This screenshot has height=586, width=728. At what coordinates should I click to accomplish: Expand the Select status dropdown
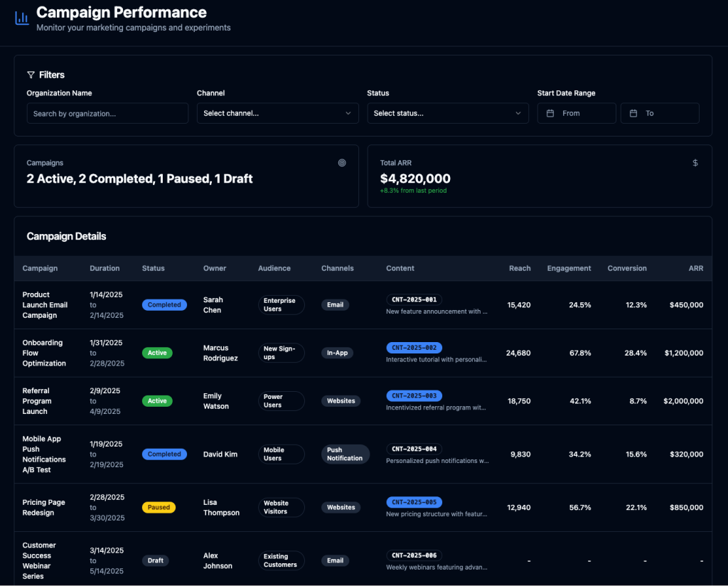[447, 113]
